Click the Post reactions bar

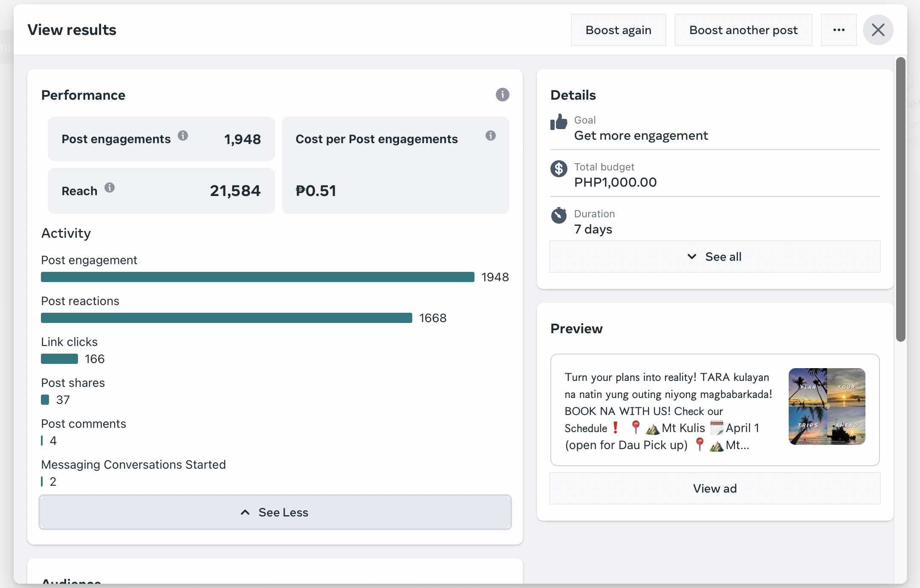click(226, 318)
